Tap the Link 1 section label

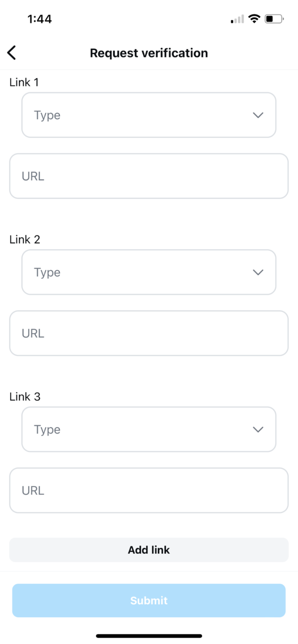coord(24,82)
